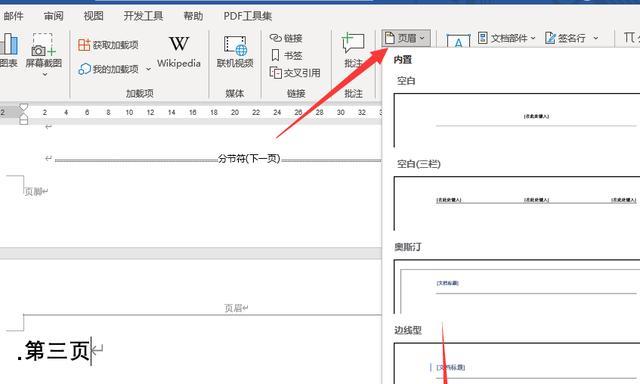
Task: Open the text box icon
Action: coord(458,41)
